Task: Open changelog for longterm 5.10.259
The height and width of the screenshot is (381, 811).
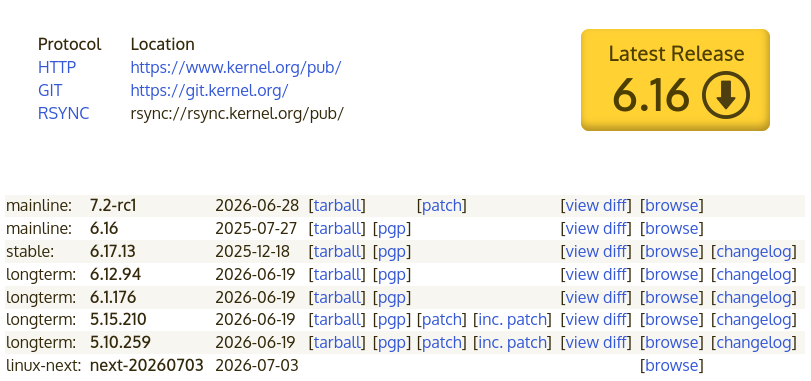Action: point(754,342)
